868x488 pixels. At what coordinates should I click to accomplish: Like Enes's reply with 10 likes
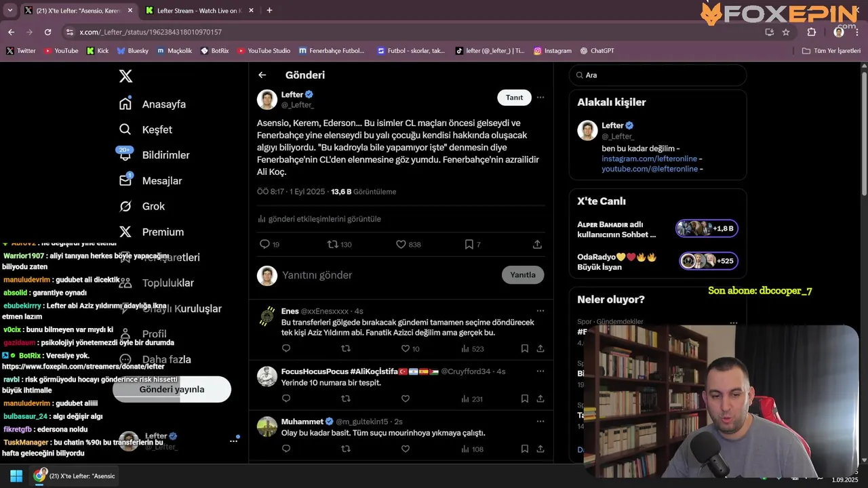point(406,349)
